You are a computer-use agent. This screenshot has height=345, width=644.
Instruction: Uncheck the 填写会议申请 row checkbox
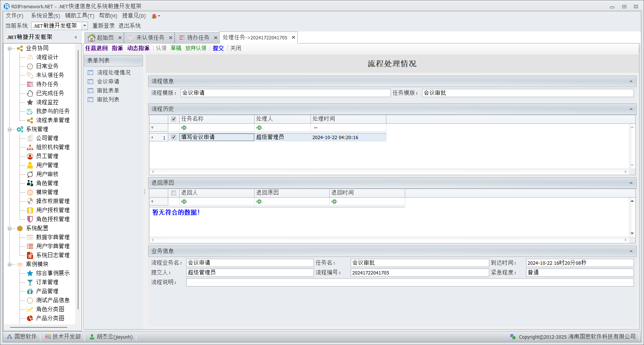point(173,137)
